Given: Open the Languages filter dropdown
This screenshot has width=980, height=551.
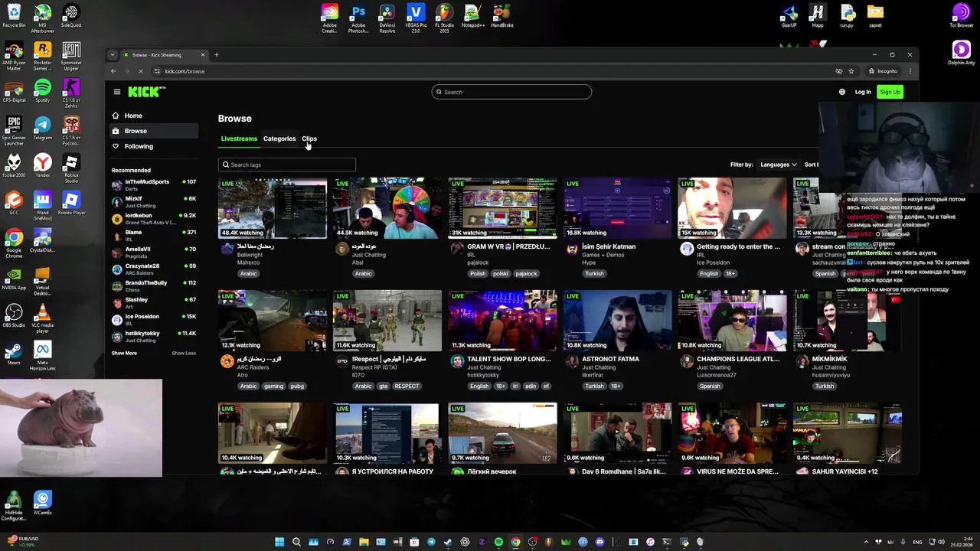Looking at the screenshot, I should (779, 165).
